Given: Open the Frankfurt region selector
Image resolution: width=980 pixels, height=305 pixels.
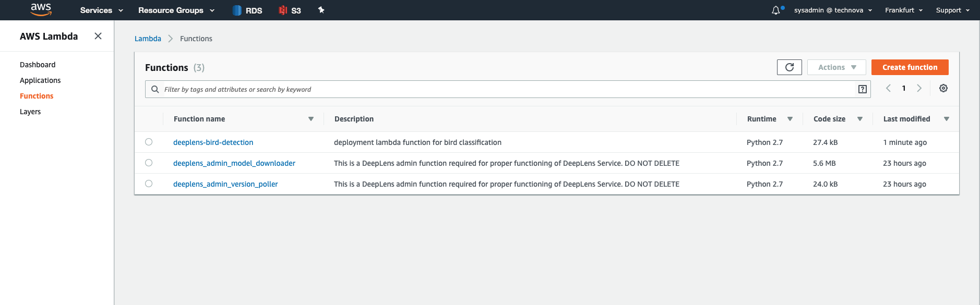Looking at the screenshot, I should [x=903, y=10].
